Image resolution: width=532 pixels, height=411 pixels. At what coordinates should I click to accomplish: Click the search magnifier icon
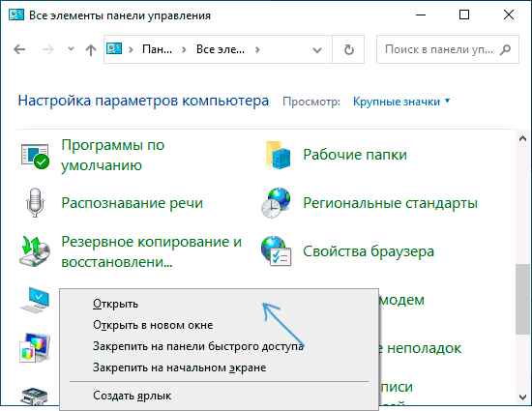click(505, 49)
